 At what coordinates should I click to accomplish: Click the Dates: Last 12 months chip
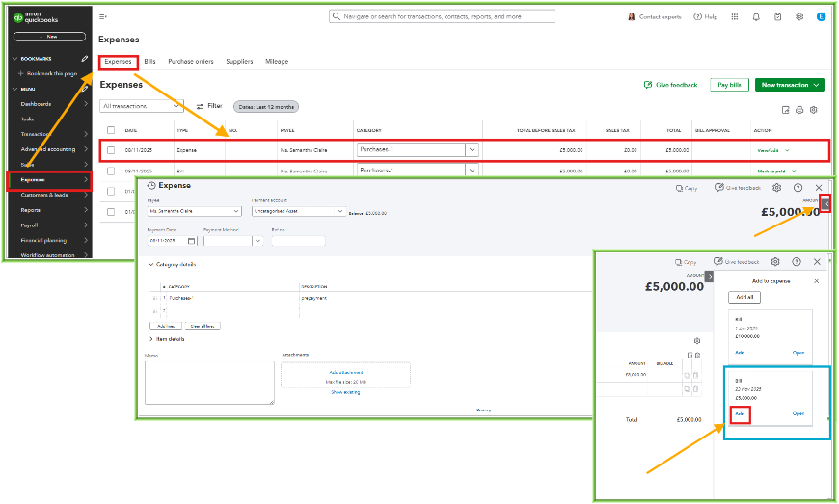pyautogui.click(x=266, y=107)
